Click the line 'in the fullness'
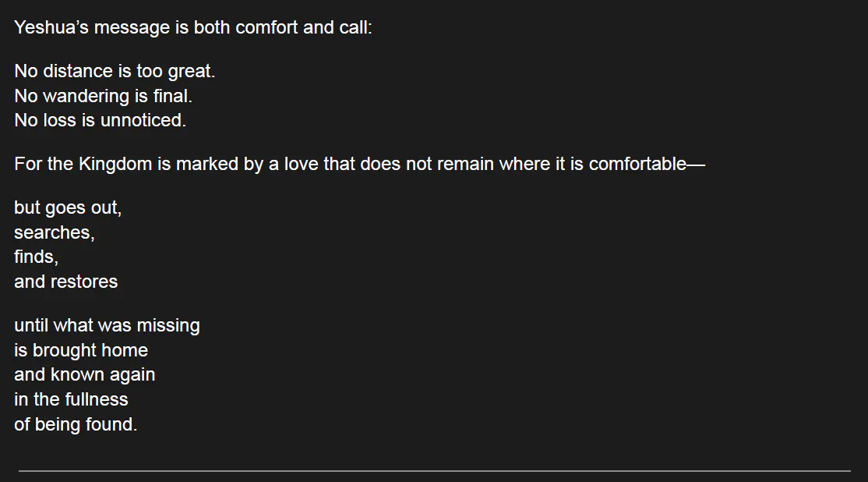868x482 pixels. pos(71,399)
